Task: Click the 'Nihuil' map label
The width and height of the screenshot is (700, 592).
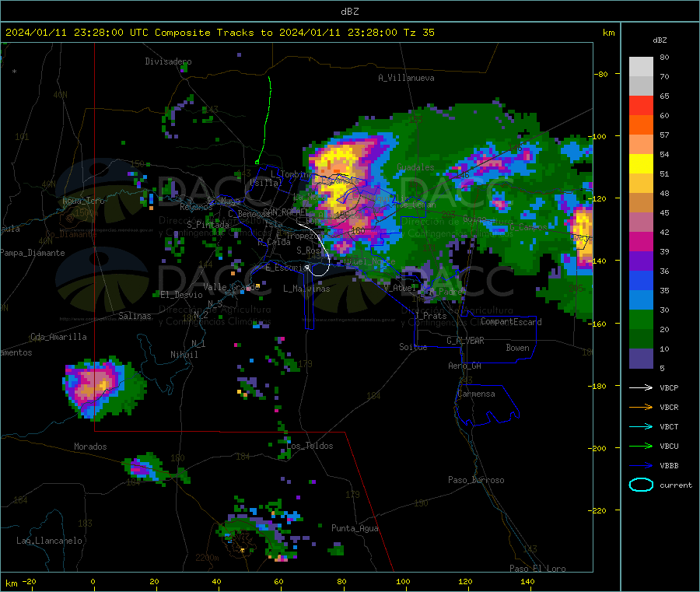Action: click(184, 355)
